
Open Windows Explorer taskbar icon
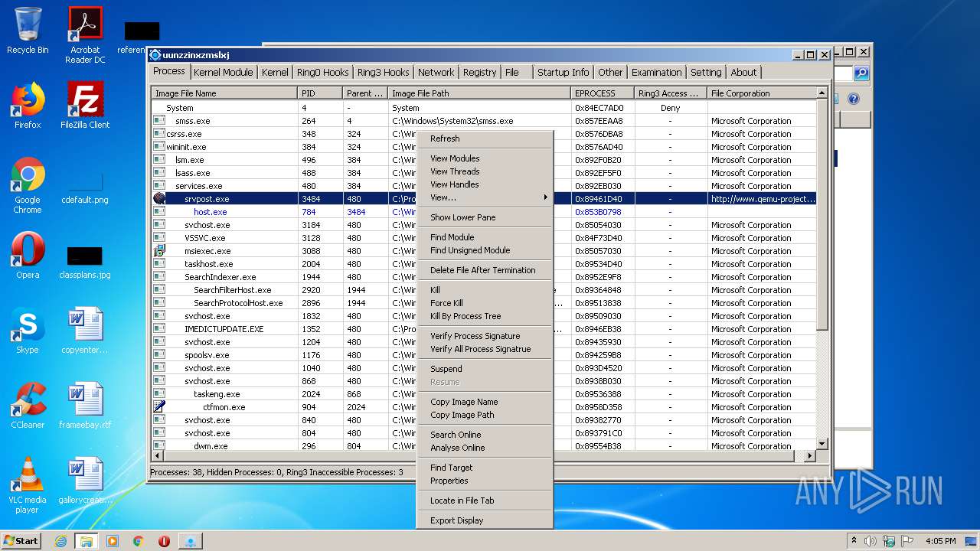tap(86, 541)
